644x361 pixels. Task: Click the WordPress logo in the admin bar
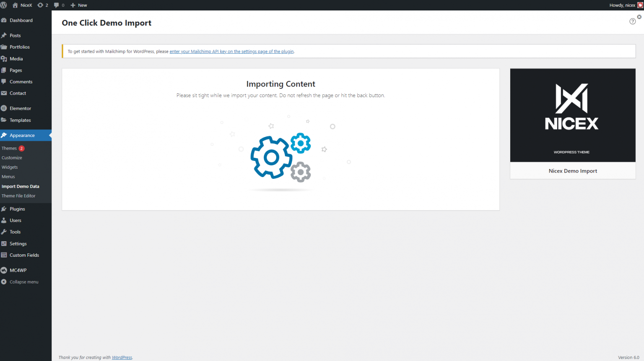point(4,5)
